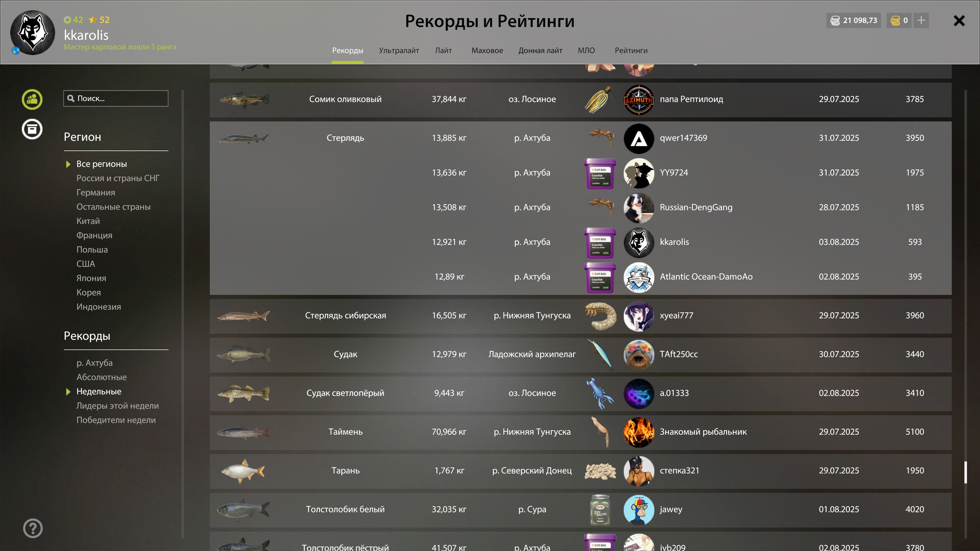Click the vertical scrollbar thumb on the right
The image size is (980, 551).
tap(965, 473)
